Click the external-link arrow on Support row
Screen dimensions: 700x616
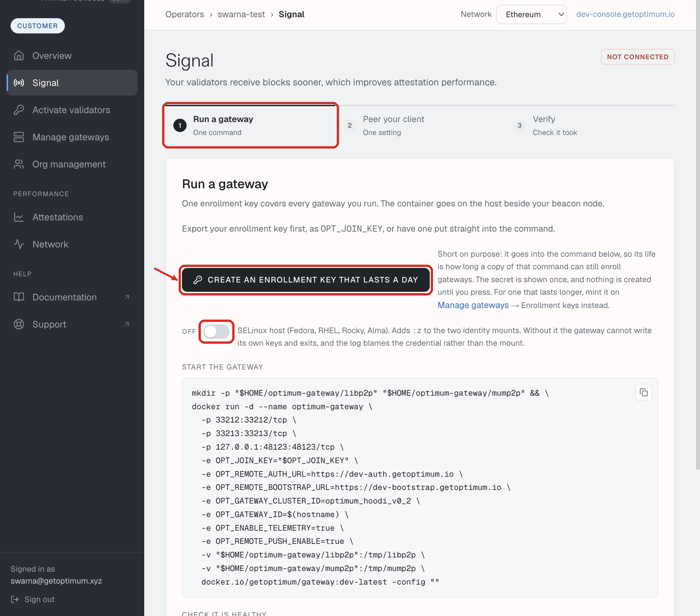(127, 324)
